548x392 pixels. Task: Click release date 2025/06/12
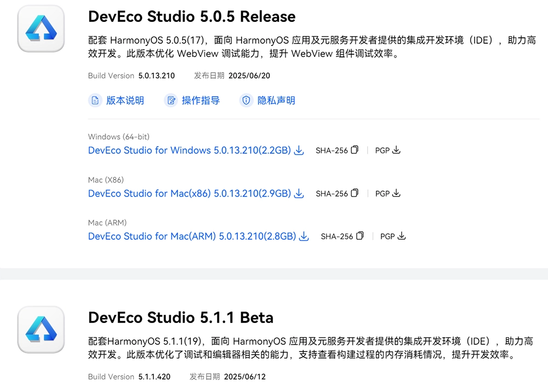tap(244, 377)
